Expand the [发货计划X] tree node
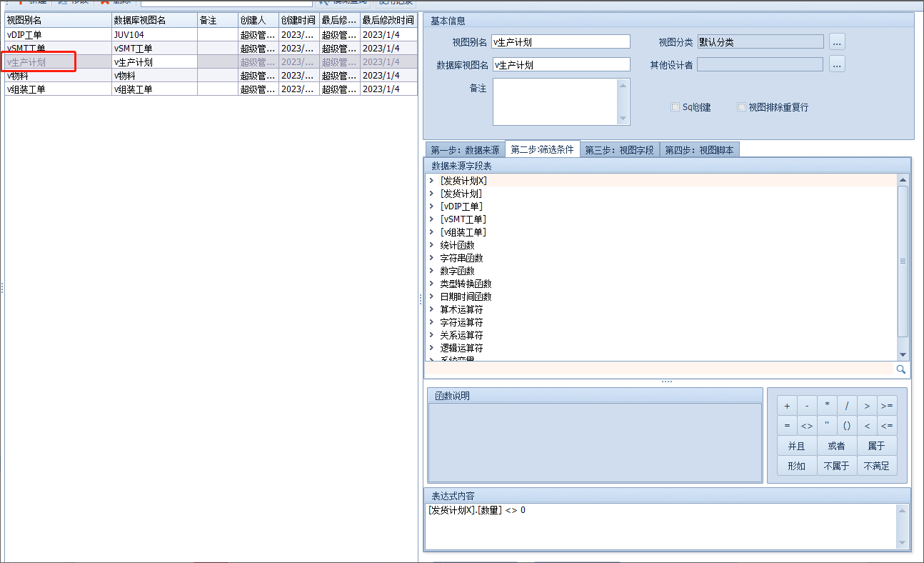Screen dimensions: 924x563 [432, 181]
